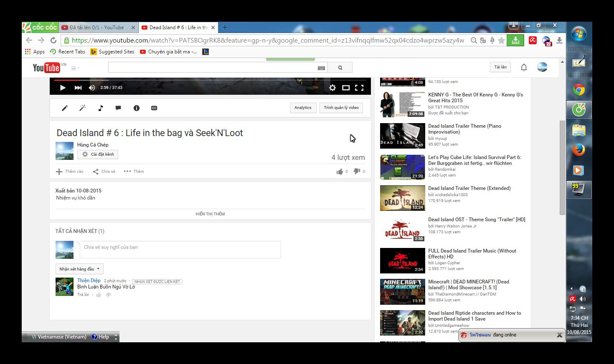Enter fullscreen video mode
Viewport: 614px width, 364px height.
coord(359,88)
